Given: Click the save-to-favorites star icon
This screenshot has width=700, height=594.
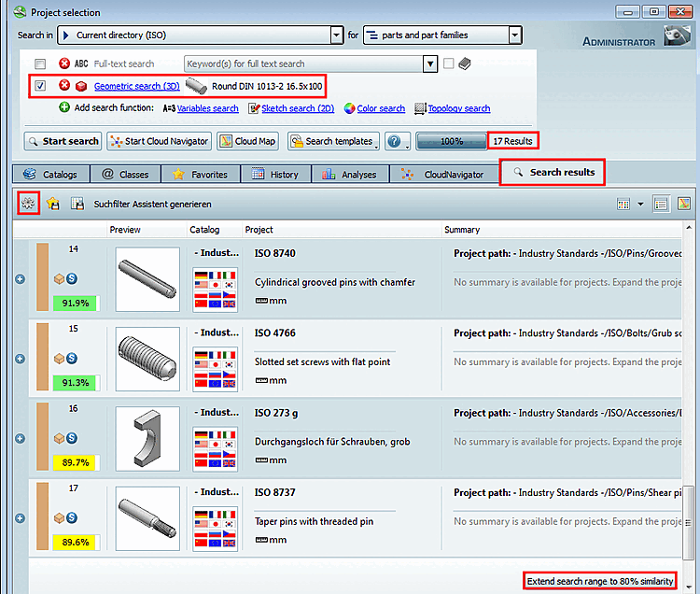Looking at the screenshot, I should tap(53, 204).
